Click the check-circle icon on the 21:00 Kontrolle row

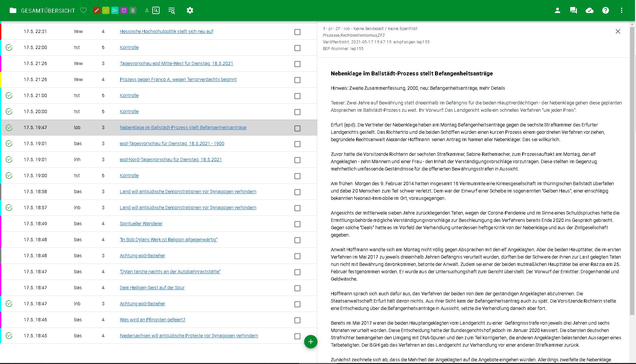(9, 95)
